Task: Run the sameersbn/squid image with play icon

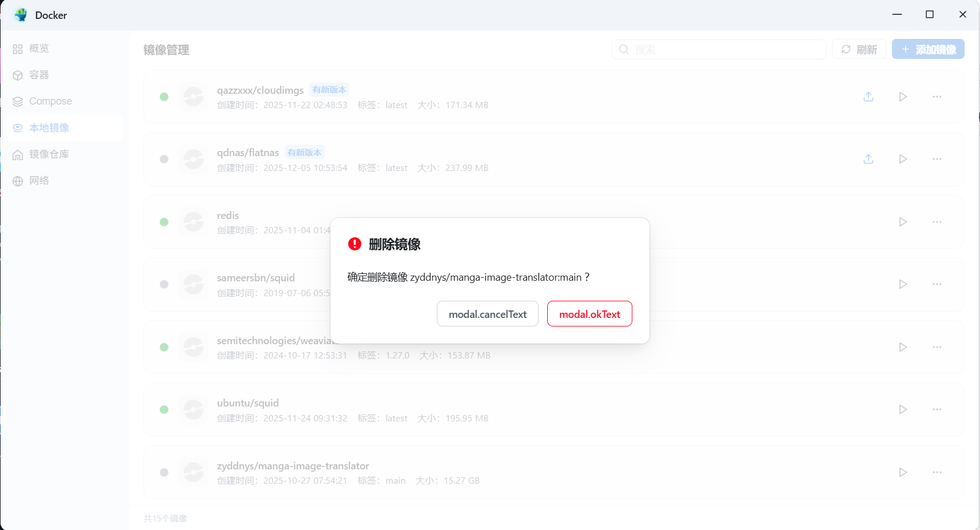Action: (903, 284)
